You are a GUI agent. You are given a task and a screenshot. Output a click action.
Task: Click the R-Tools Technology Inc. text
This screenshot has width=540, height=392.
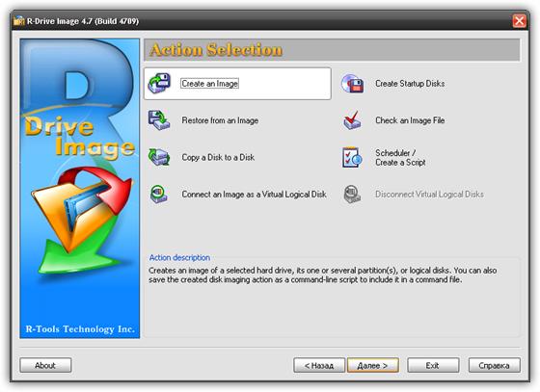coord(80,329)
